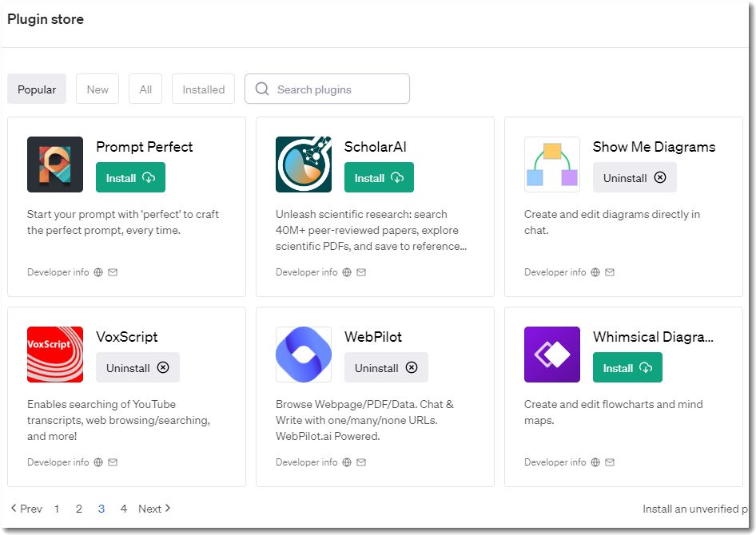Image resolution: width=756 pixels, height=535 pixels.
Task: Uninstall the VoxScript plugin
Action: [x=137, y=368]
